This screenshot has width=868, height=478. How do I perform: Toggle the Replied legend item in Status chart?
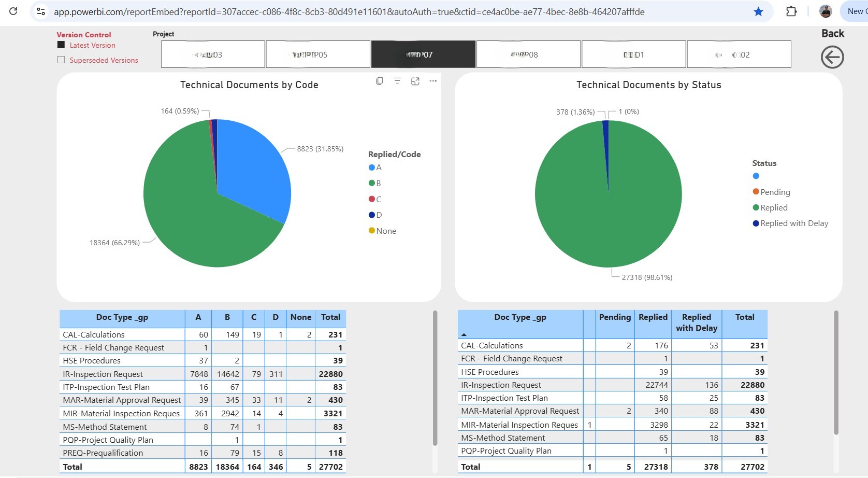(774, 207)
